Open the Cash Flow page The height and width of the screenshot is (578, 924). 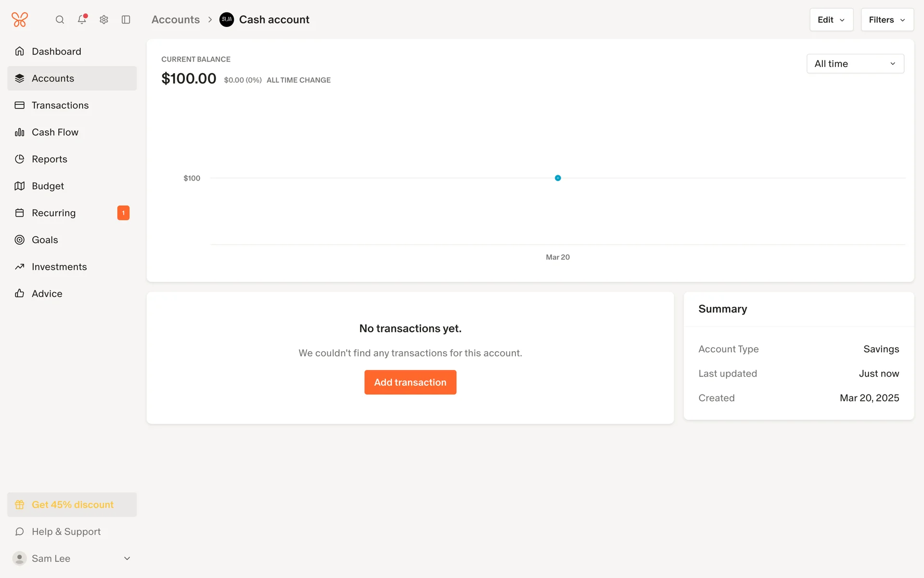click(55, 132)
